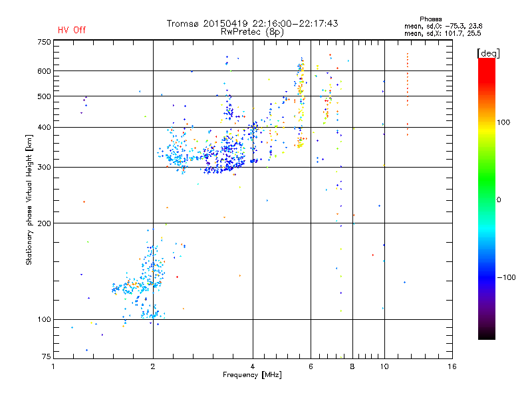
Task: Click the '[deg]' colorbar unit label
Action: click(488, 53)
